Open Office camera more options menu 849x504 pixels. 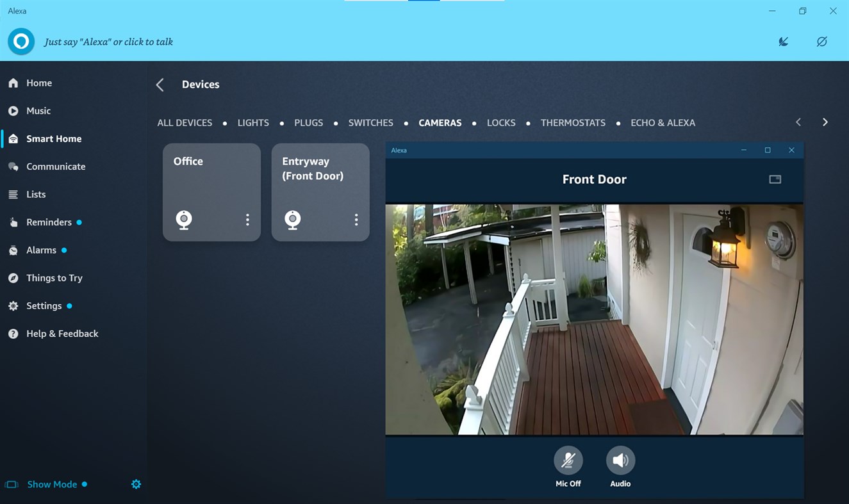(247, 220)
